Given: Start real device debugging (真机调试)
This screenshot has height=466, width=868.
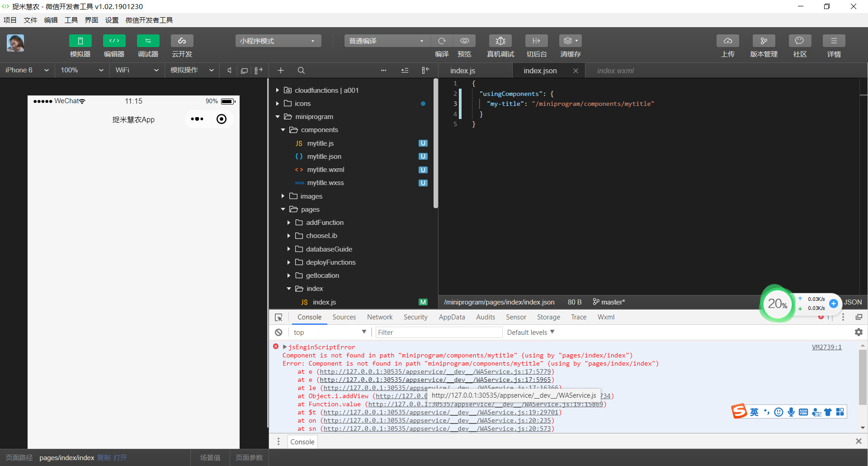Looking at the screenshot, I should tap(500, 41).
